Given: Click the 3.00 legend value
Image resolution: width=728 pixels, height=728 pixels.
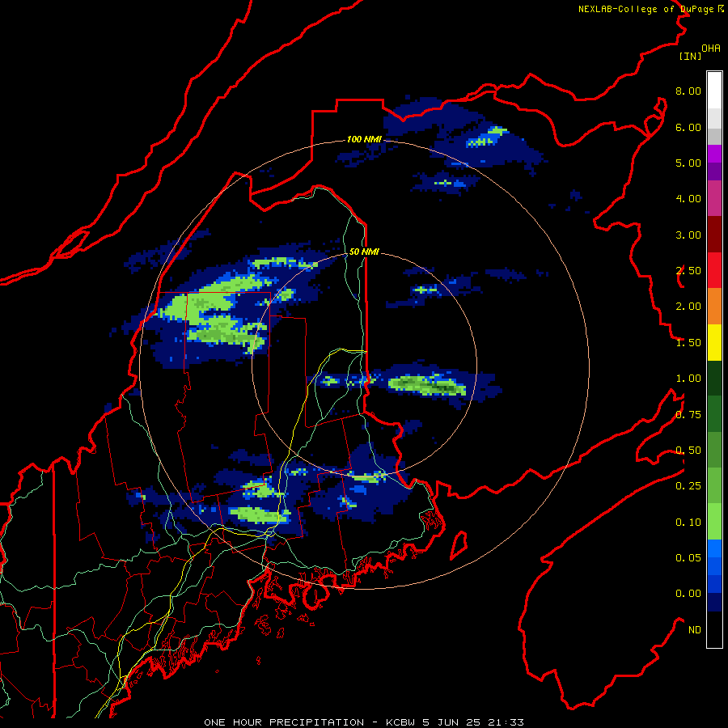Looking at the screenshot, I should point(688,235).
